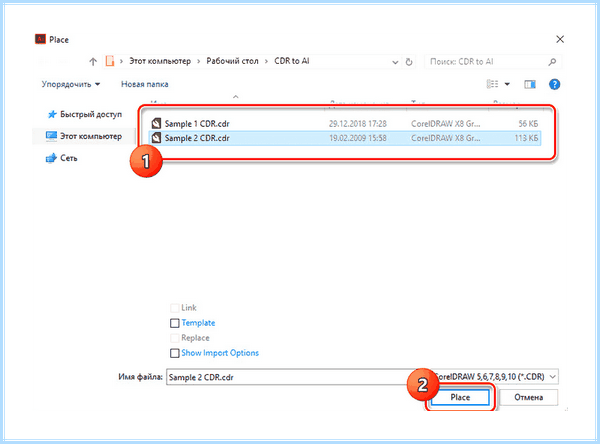Click the Place button

tap(460, 397)
